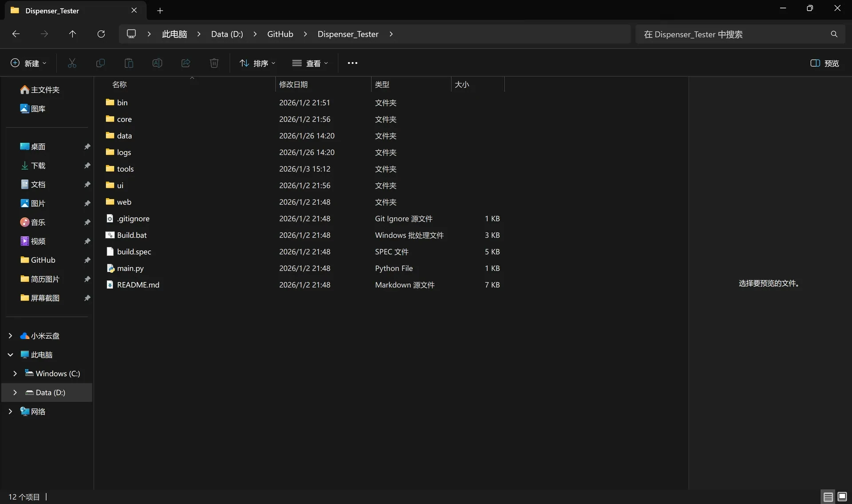Click the Paste clipboard icon
852x504 pixels.
pyautogui.click(x=129, y=63)
